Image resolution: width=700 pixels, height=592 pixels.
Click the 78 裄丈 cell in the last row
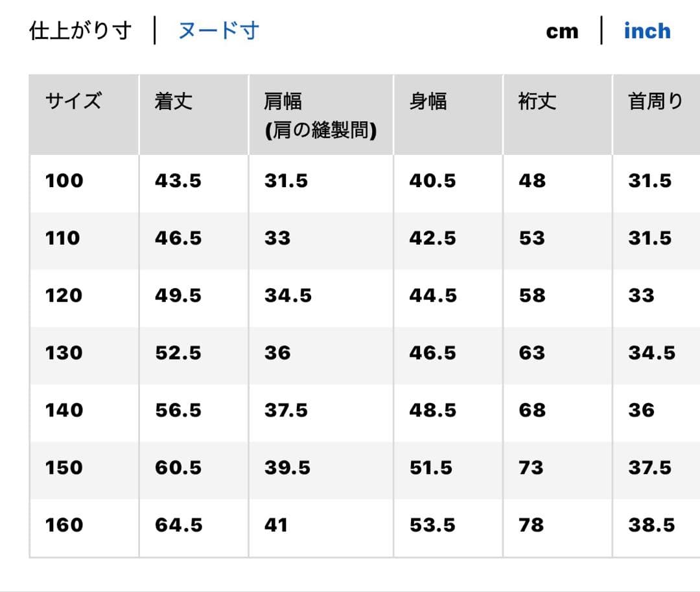tap(531, 525)
